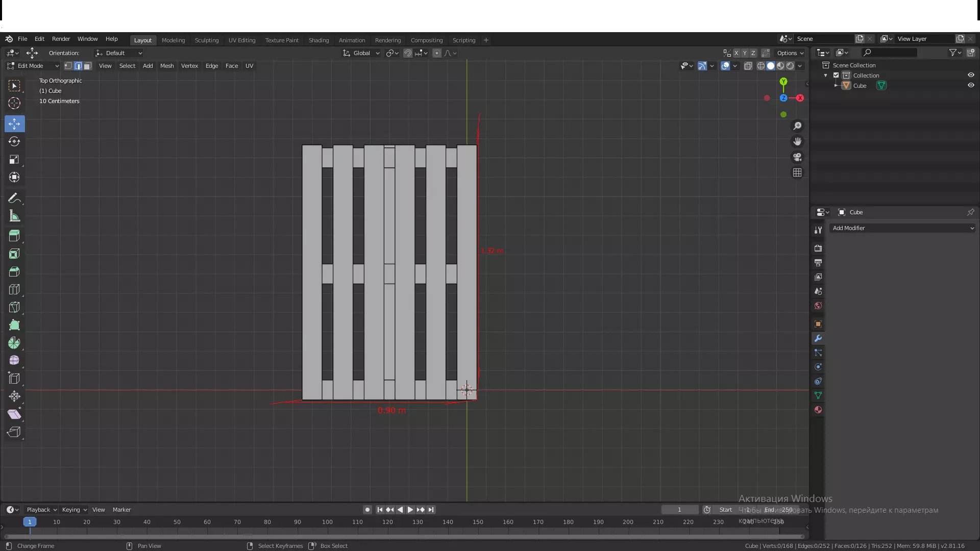The width and height of the screenshot is (980, 551).
Task: Collapse the Collection tree item
Action: point(826,76)
